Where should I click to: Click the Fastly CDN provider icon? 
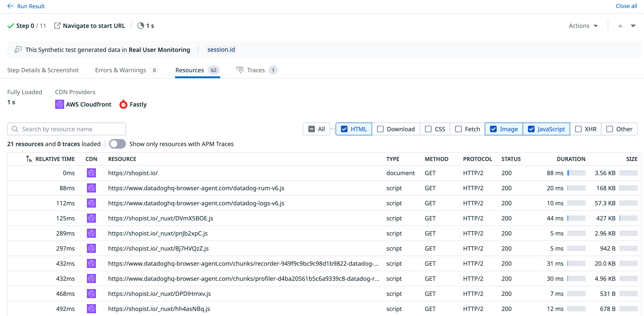tap(123, 104)
